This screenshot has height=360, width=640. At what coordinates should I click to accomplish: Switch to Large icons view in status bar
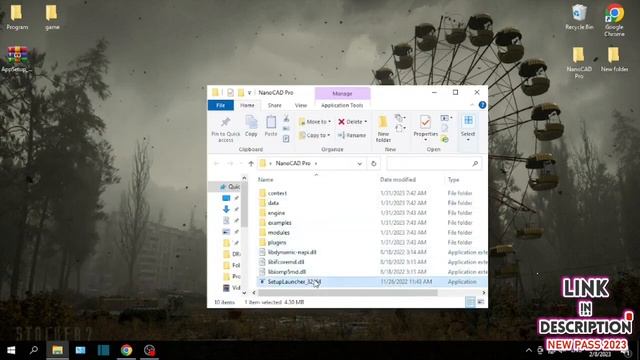click(480, 302)
